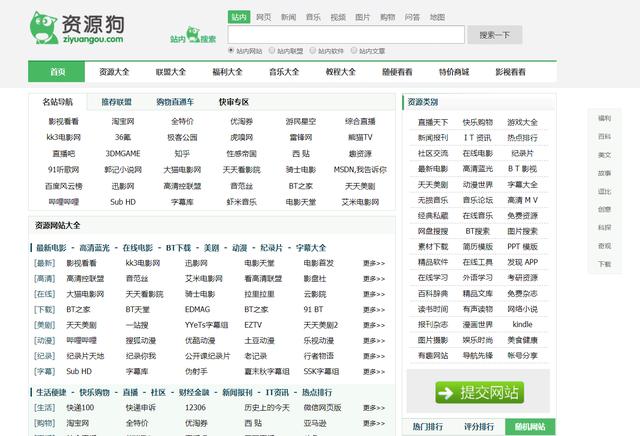Click the 高清蓝光 category heading link
Screen dimensions: 640x436
click(94, 248)
